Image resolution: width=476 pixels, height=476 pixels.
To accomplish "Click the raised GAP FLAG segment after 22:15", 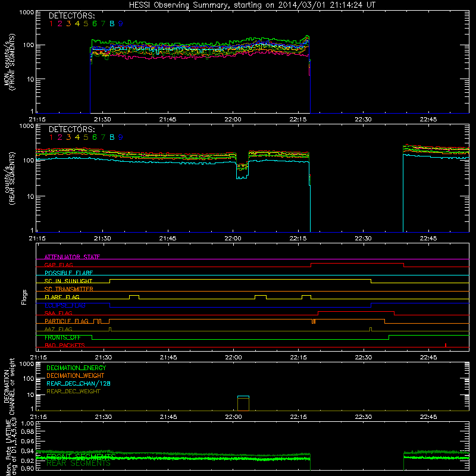I will tap(358, 264).
